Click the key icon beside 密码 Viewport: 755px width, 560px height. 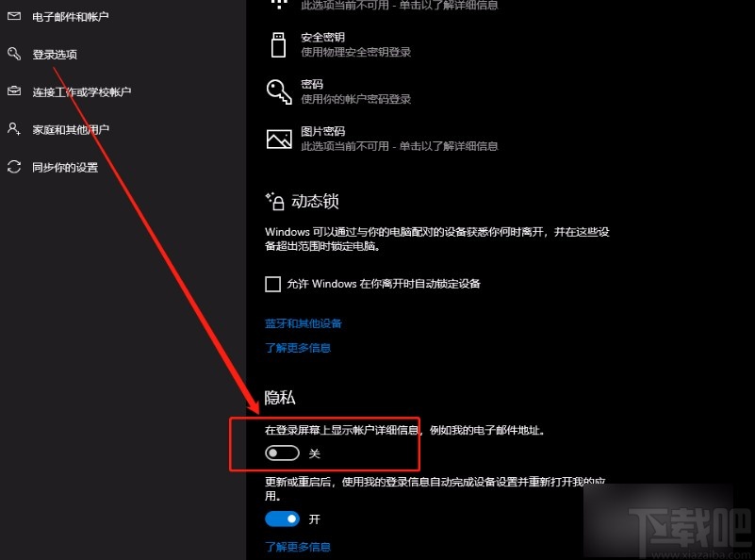pyautogui.click(x=278, y=91)
